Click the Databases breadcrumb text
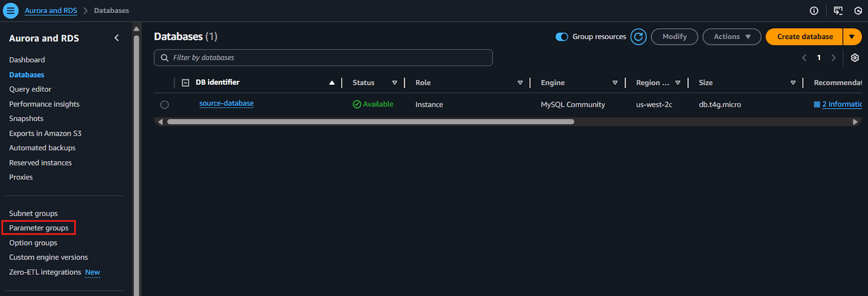Viewport: 868px width, 296px height. (111, 10)
